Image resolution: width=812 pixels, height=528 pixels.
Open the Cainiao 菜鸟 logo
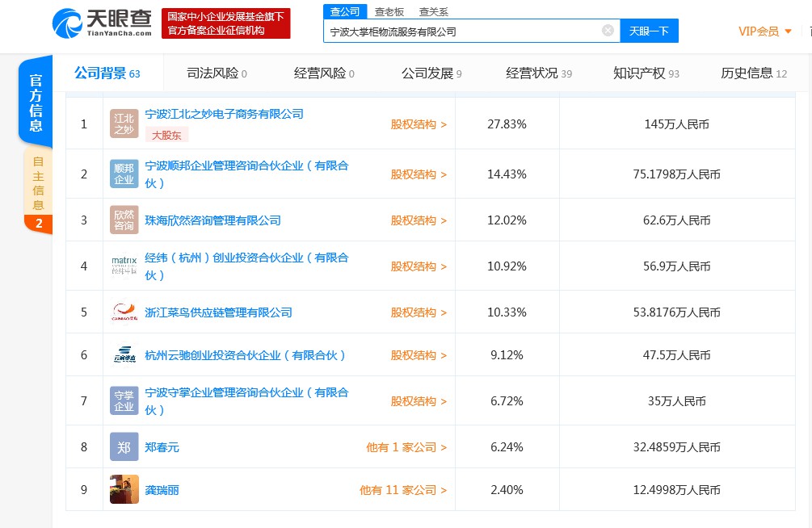coord(124,312)
